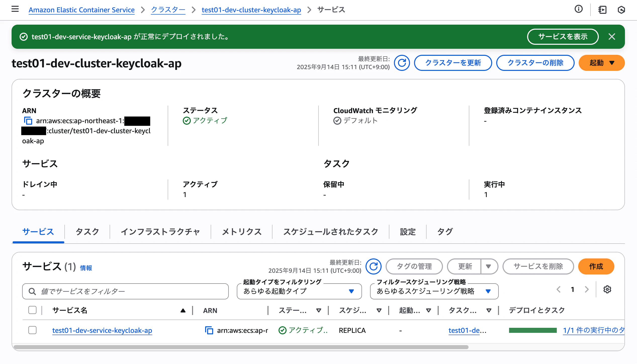Go to next page of services
The image size is (637, 364).
[587, 289]
